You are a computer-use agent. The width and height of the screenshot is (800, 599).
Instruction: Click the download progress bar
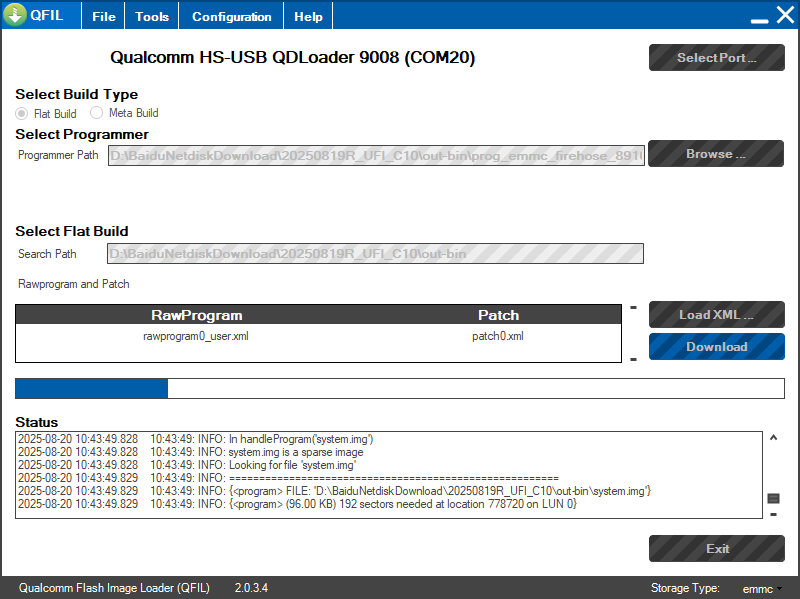[x=400, y=389]
